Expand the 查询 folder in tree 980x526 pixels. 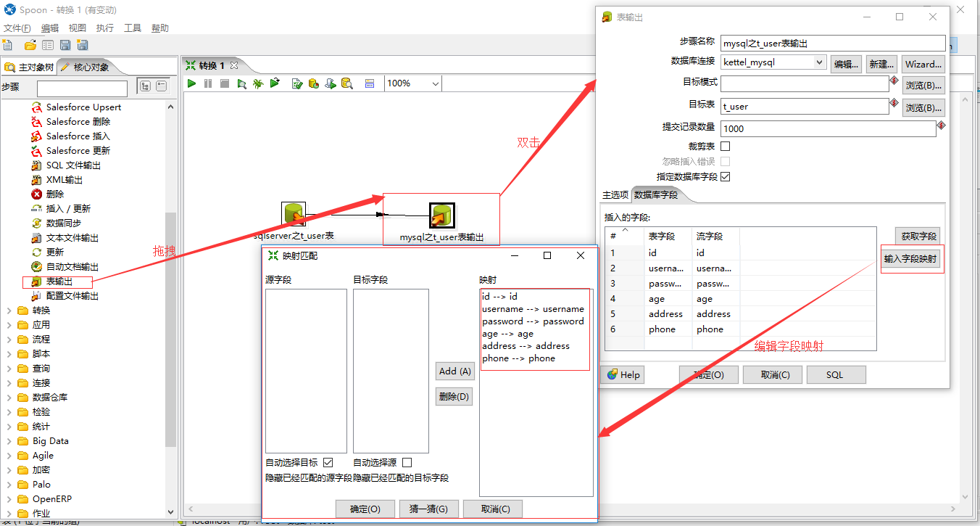(9, 369)
